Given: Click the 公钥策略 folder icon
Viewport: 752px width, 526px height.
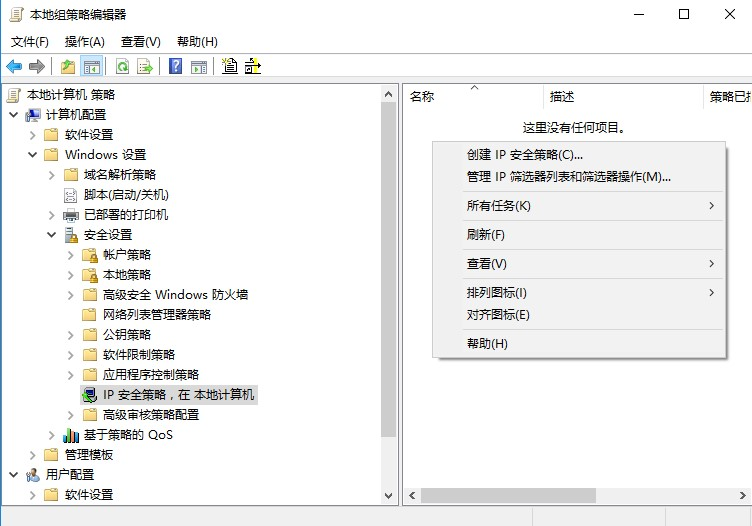Looking at the screenshot, I should click(x=90, y=335).
